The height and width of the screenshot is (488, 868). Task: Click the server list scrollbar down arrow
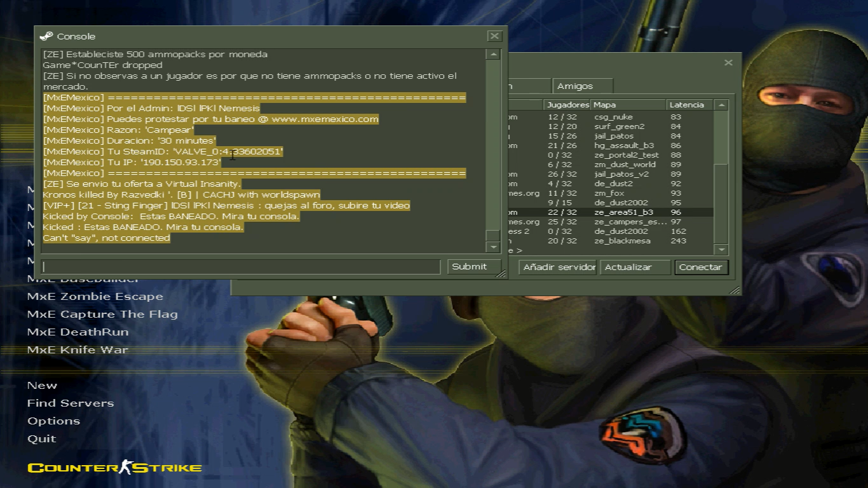tap(721, 250)
